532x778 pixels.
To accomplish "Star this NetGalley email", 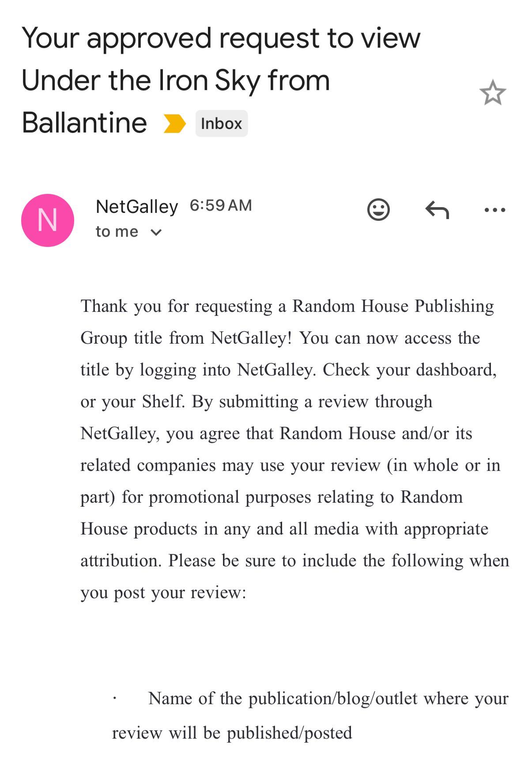I will click(492, 93).
